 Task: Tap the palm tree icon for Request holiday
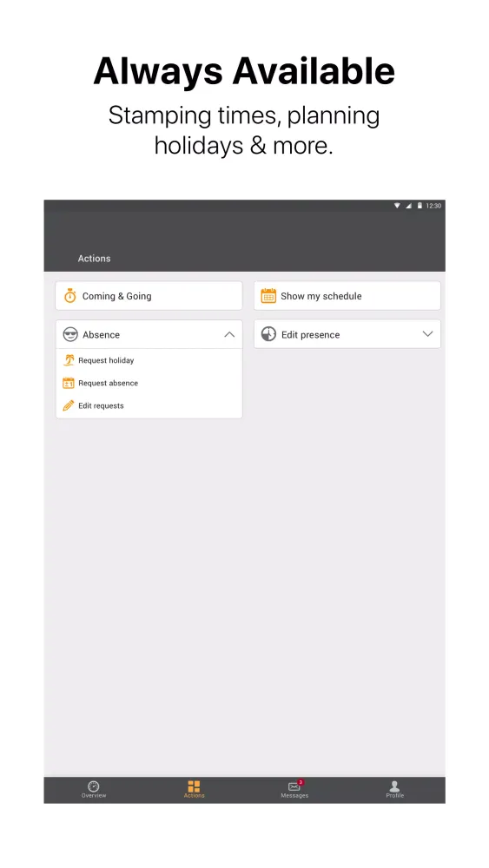coord(69,360)
